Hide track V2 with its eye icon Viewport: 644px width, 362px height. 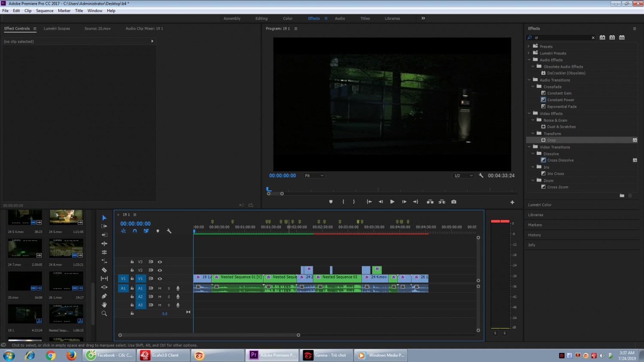click(160, 270)
